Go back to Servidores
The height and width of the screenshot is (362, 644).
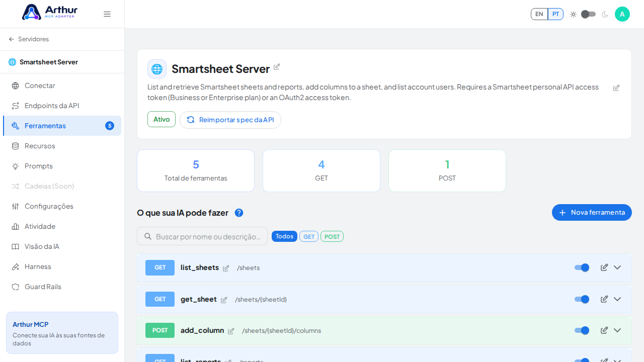33,39
